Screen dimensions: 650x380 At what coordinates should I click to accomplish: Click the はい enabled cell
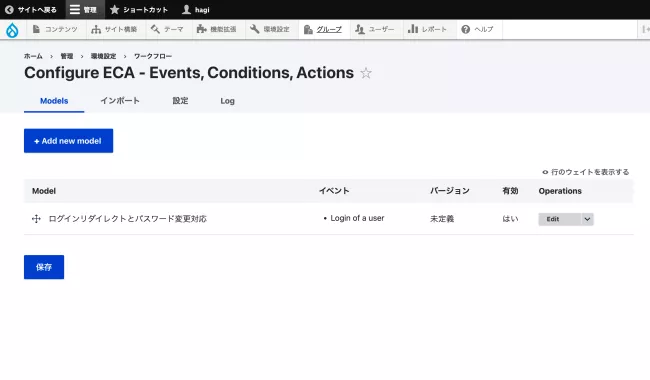[510, 219]
